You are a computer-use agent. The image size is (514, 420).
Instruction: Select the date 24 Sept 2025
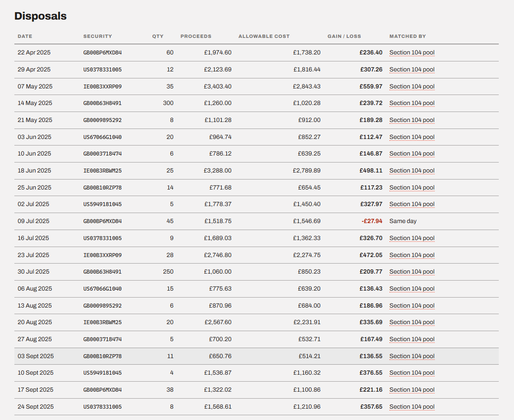coord(36,406)
